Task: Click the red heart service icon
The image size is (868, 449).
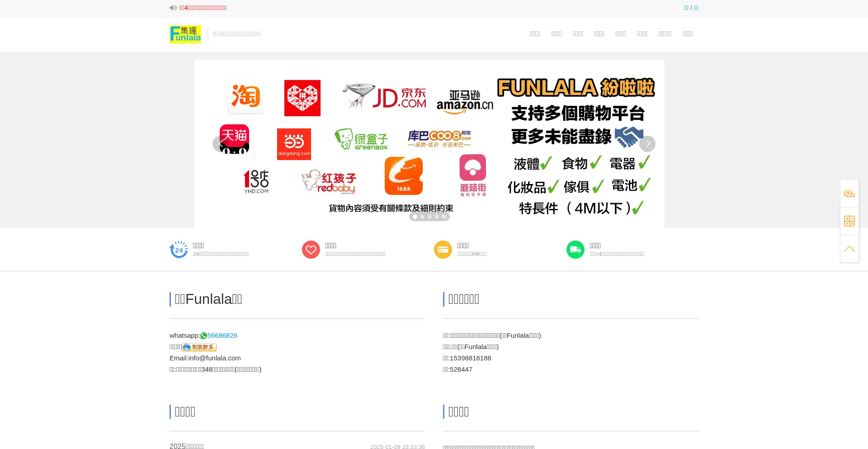Action: pos(311,250)
